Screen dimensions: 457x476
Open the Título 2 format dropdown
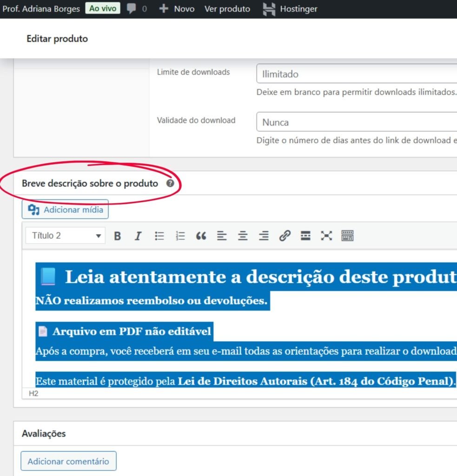[66, 236]
